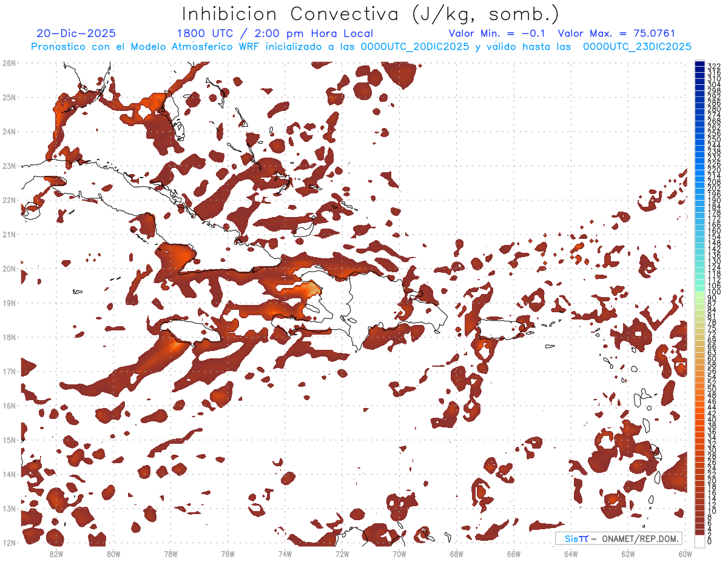Click the 72W longitude label

(342, 554)
